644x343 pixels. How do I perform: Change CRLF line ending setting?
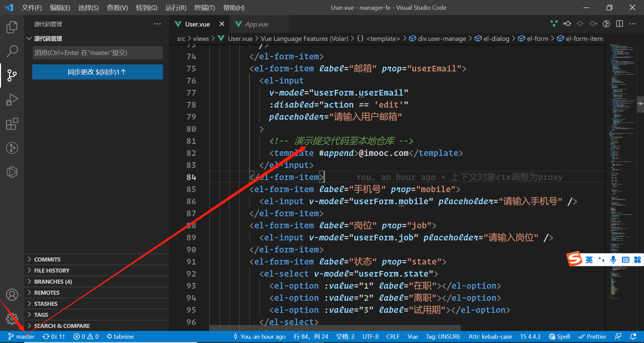[393, 337]
